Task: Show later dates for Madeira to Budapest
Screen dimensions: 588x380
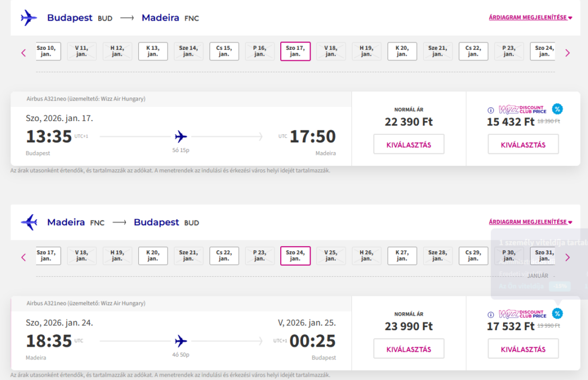Action: pyautogui.click(x=567, y=257)
